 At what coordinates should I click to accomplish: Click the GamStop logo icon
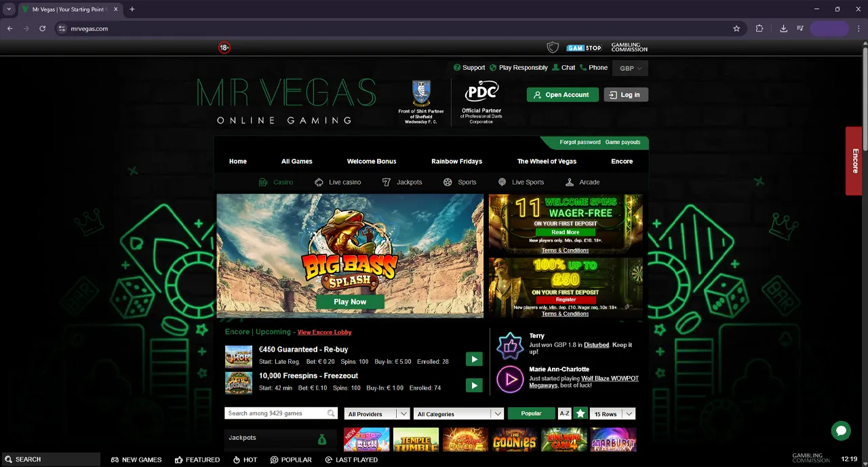(x=584, y=48)
